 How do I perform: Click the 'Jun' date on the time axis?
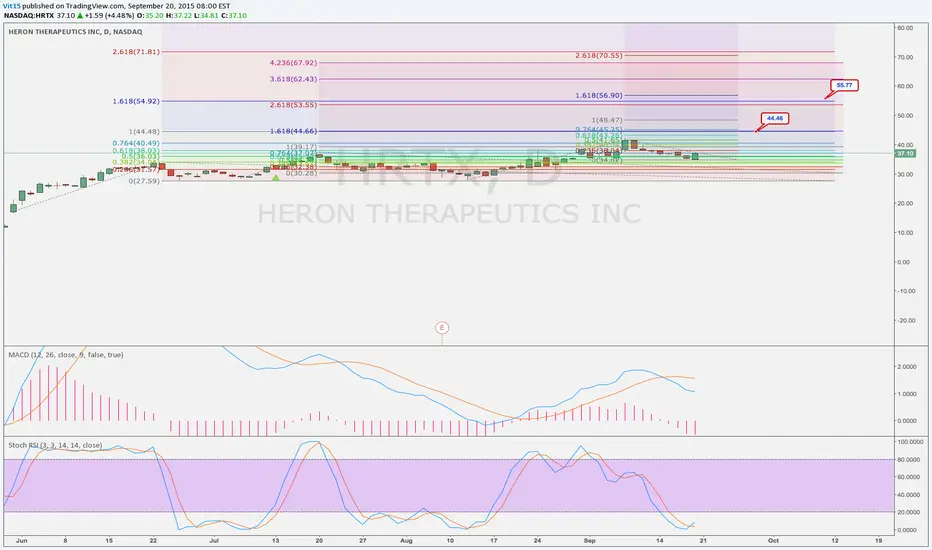pyautogui.click(x=21, y=540)
